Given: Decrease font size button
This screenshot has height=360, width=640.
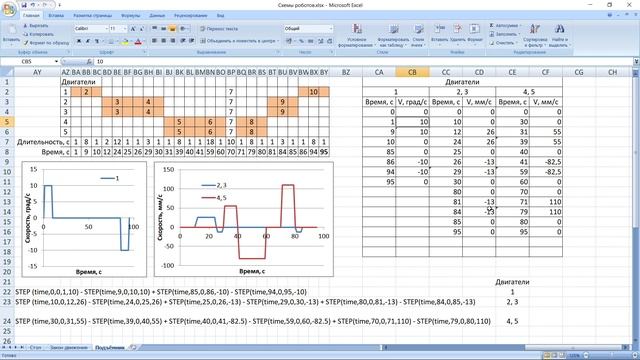Looking at the screenshot, I should (141, 29).
